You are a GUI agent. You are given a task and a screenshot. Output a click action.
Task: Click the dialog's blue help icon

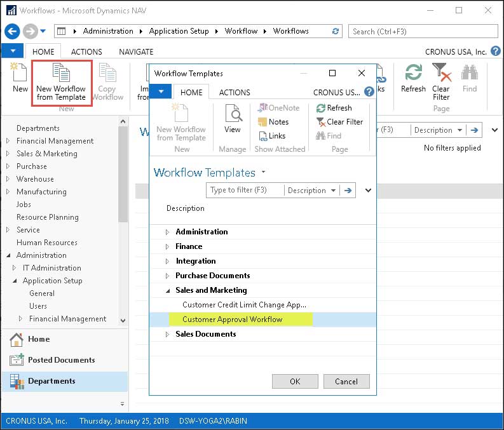[369, 92]
